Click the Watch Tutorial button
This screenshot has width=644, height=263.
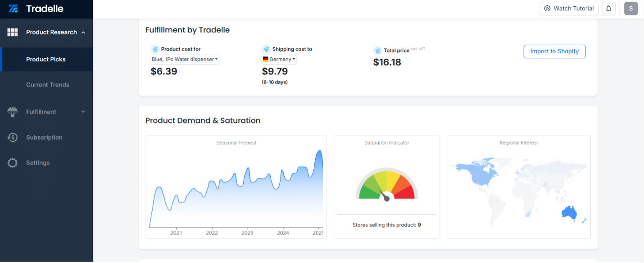[x=569, y=9]
